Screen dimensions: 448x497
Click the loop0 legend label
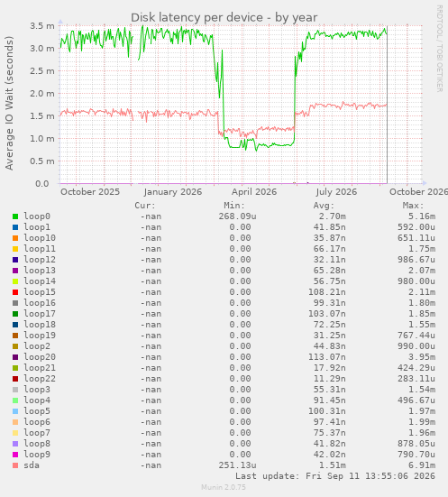tap(37, 216)
